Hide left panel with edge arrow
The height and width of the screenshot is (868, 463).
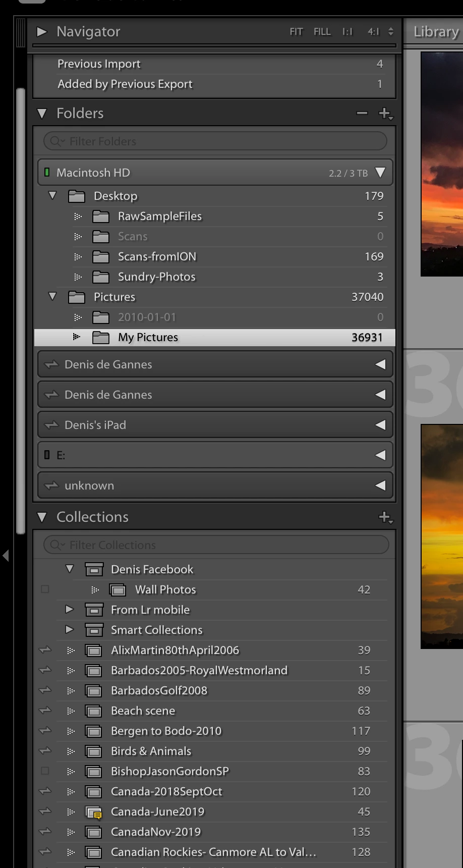tap(6, 556)
